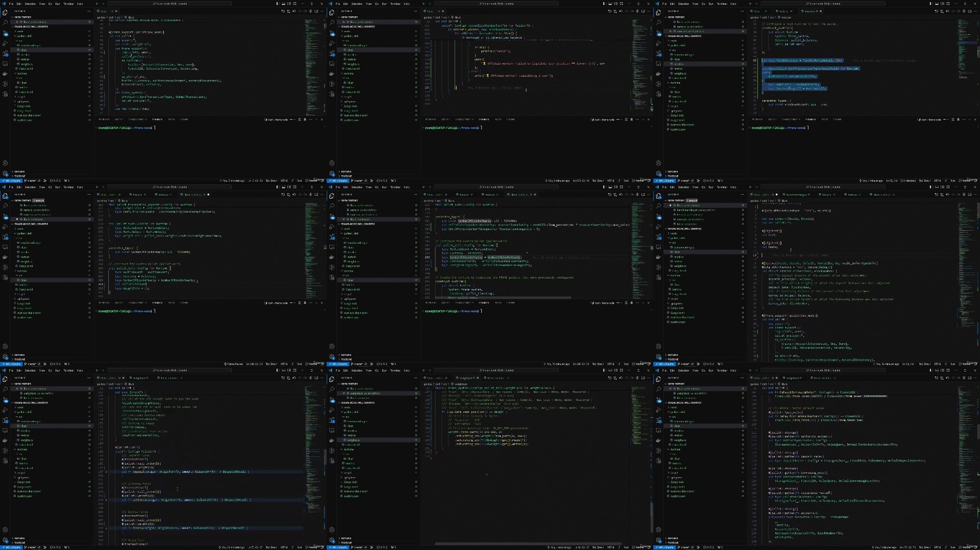
Task: Open Terminal menu in the top-middle frame
Action: click(x=395, y=4)
